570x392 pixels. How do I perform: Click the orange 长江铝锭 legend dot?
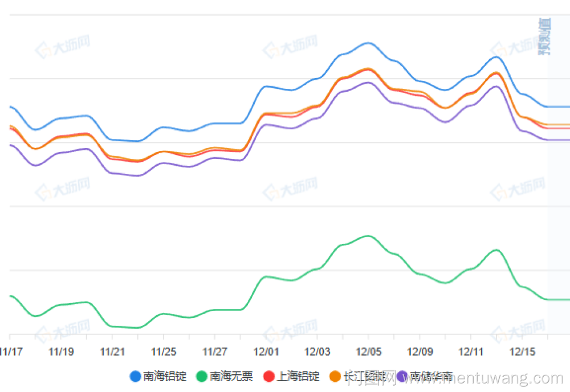pyautogui.click(x=335, y=376)
